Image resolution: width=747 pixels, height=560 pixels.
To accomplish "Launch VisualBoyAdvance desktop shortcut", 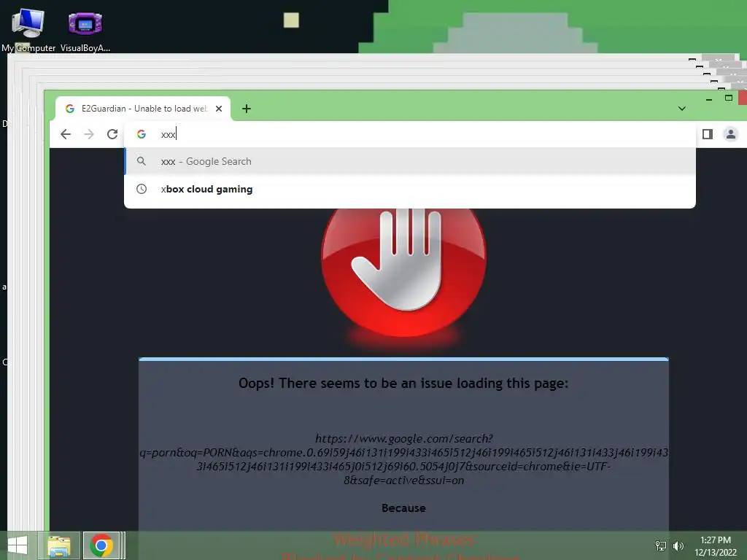I will [85, 29].
